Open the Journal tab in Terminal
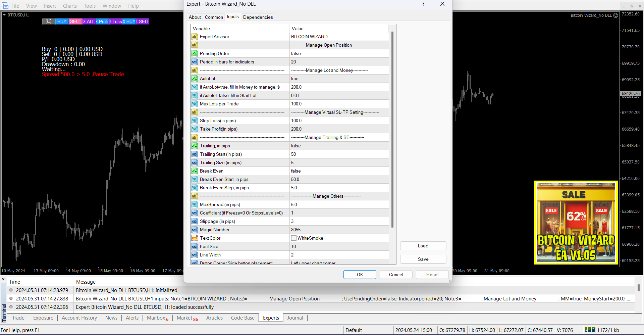Viewport: 644px width, 335px height. [295, 318]
